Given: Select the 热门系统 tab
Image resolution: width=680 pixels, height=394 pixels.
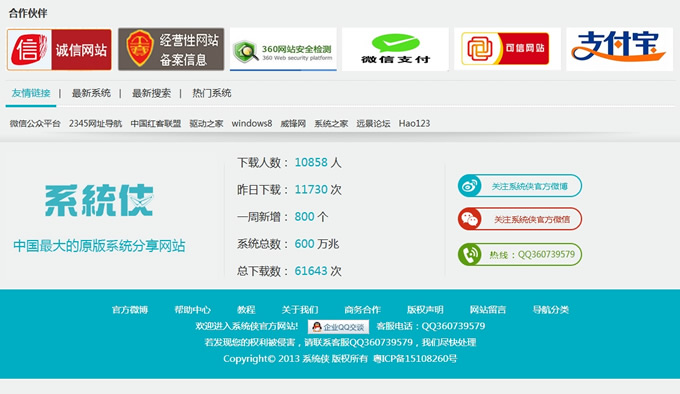Looking at the screenshot, I should coord(212,93).
